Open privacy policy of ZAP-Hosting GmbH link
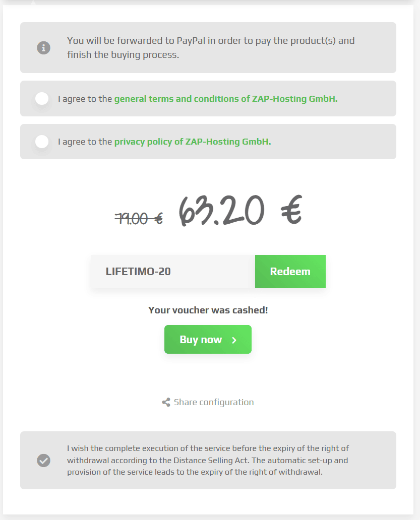This screenshot has width=420, height=520. click(193, 142)
